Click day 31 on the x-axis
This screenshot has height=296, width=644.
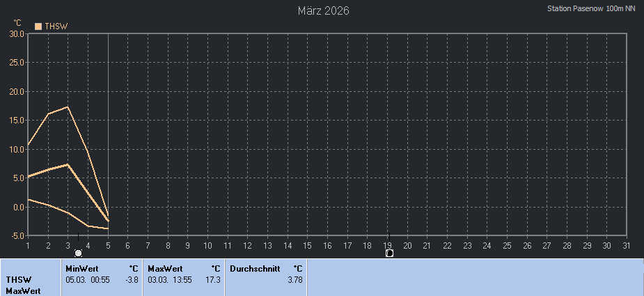(x=626, y=245)
